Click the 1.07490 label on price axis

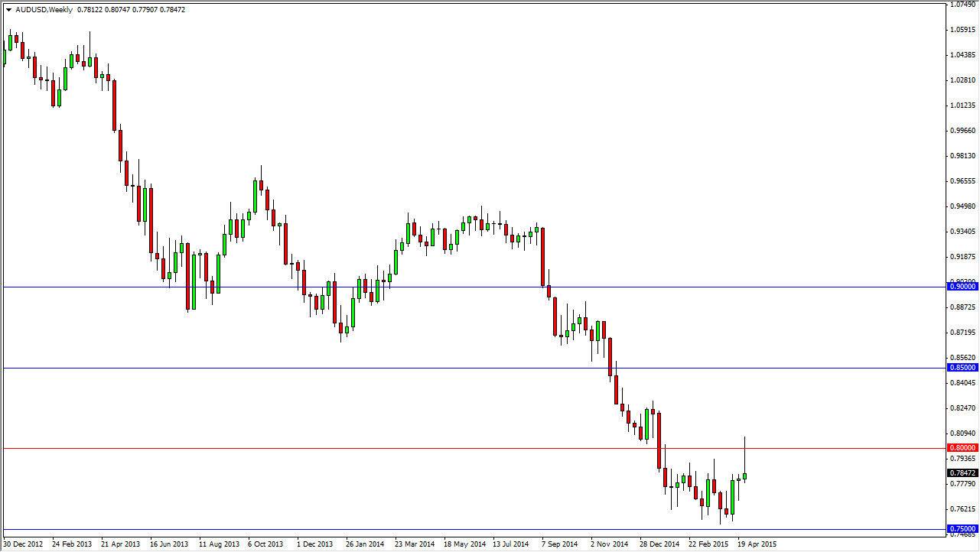(962, 5)
